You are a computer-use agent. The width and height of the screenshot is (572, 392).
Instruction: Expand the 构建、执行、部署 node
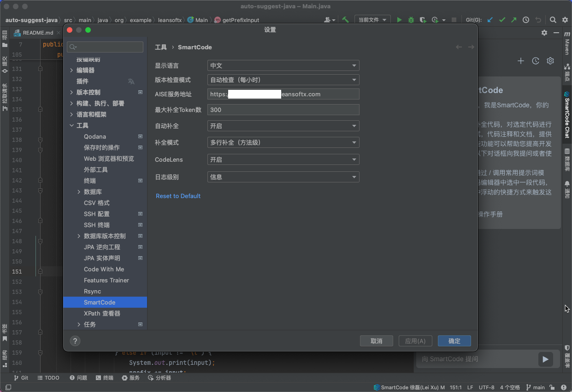[x=71, y=103]
